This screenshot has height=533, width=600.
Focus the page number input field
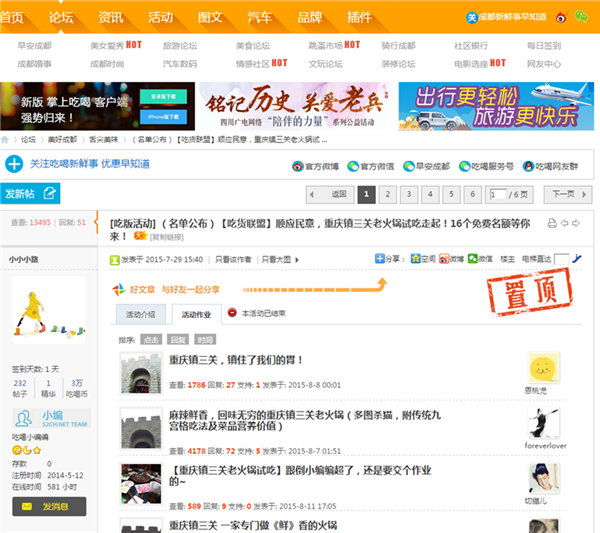(x=498, y=194)
